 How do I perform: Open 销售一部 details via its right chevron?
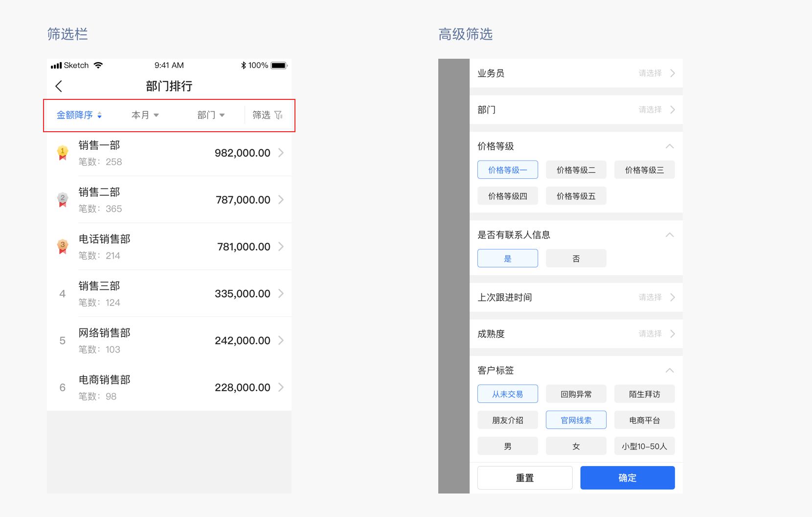pos(281,153)
